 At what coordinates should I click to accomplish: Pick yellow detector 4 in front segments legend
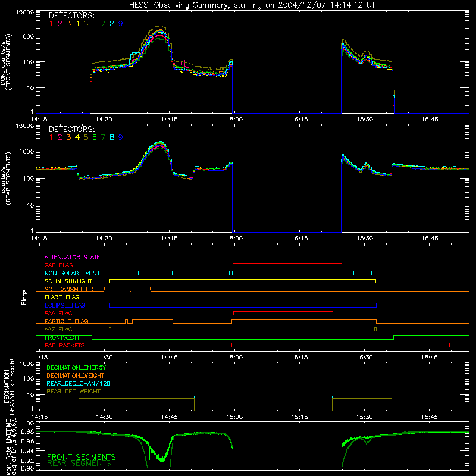point(77,24)
